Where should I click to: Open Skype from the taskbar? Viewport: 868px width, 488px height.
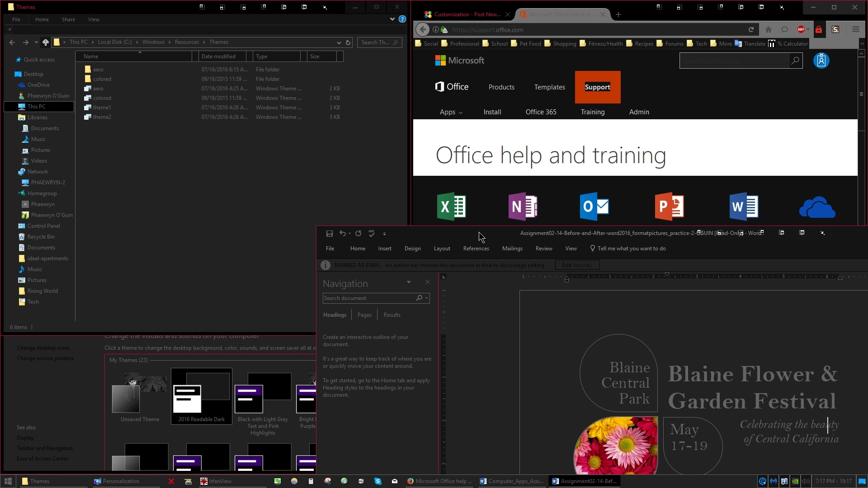tap(378, 481)
